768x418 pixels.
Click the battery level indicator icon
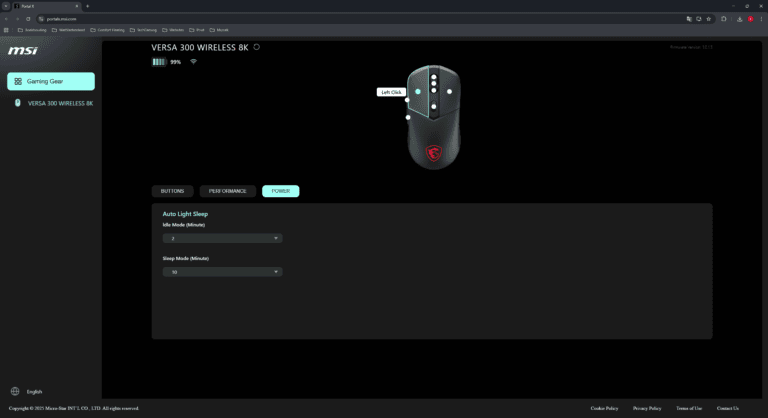click(158, 62)
